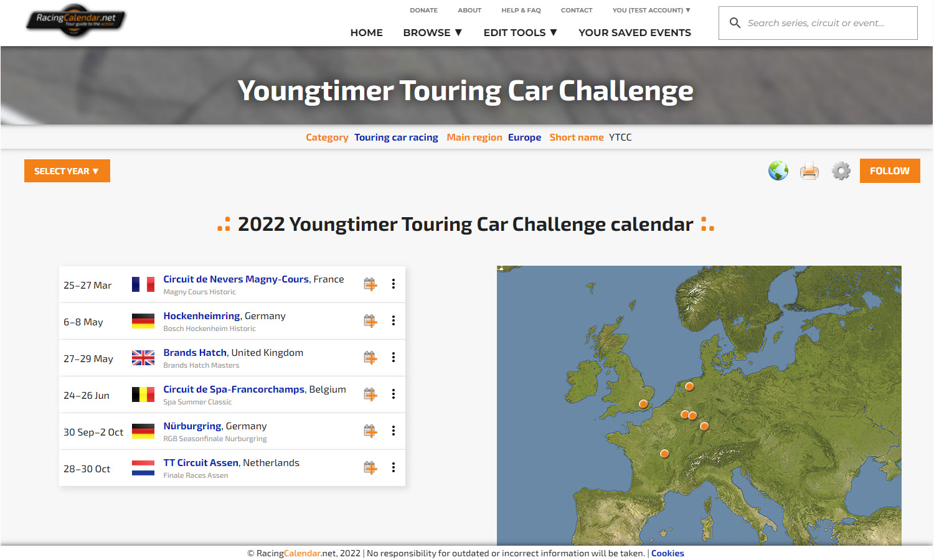The width and height of the screenshot is (934, 560).
Task: Open three-dot menu for TT Circuit Assen row
Action: click(394, 467)
